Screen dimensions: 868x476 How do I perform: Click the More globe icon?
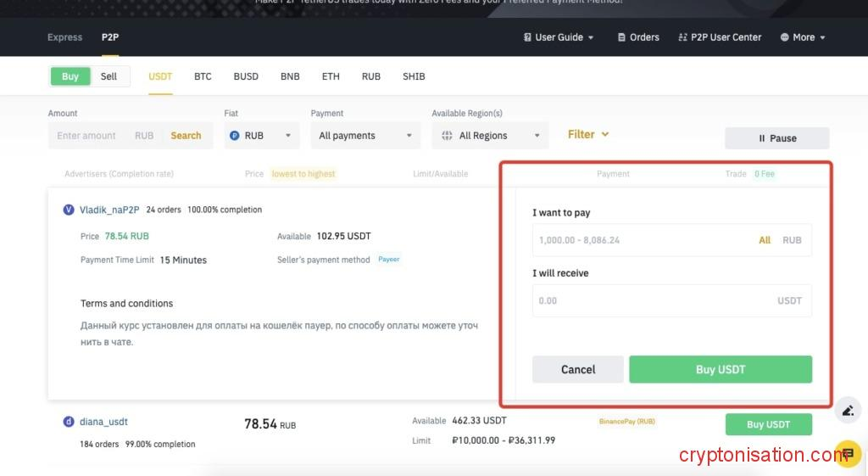784,37
